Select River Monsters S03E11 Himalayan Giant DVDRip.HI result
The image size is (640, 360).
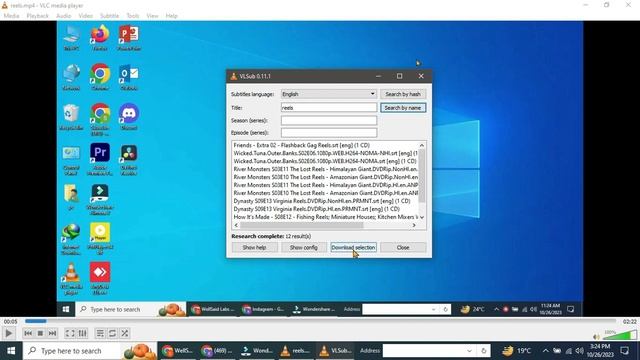click(325, 185)
